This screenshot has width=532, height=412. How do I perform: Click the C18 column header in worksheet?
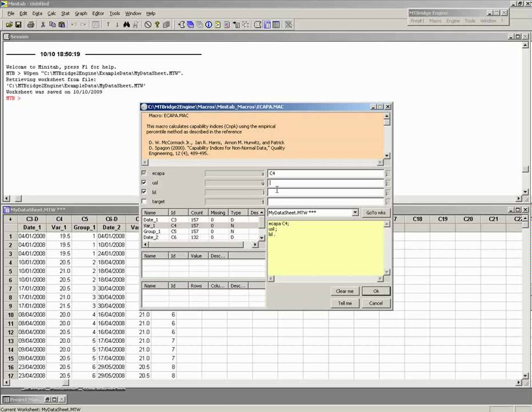pyautogui.click(x=418, y=219)
